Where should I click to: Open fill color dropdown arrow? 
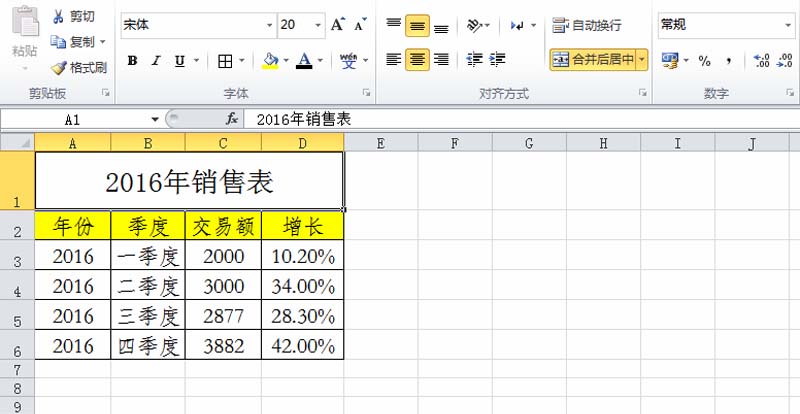286,61
